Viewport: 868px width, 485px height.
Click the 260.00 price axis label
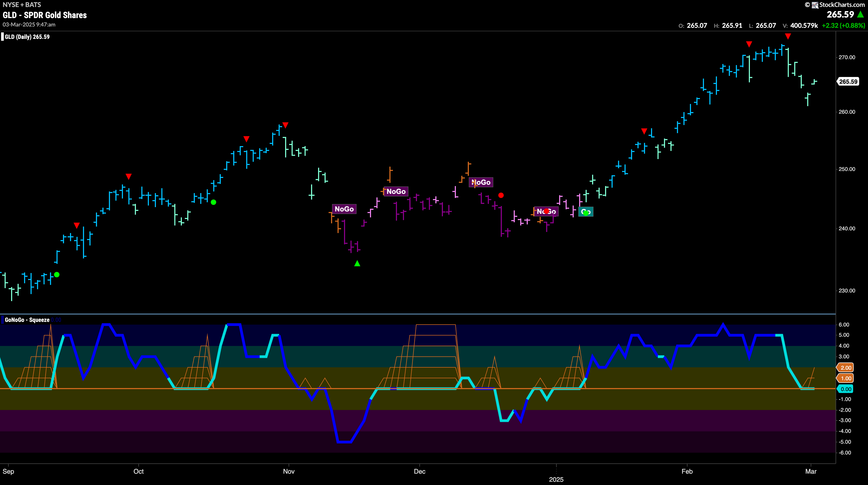point(847,112)
